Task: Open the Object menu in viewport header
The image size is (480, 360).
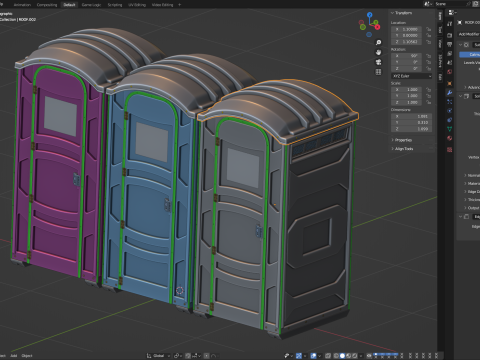Action: tap(27, 356)
